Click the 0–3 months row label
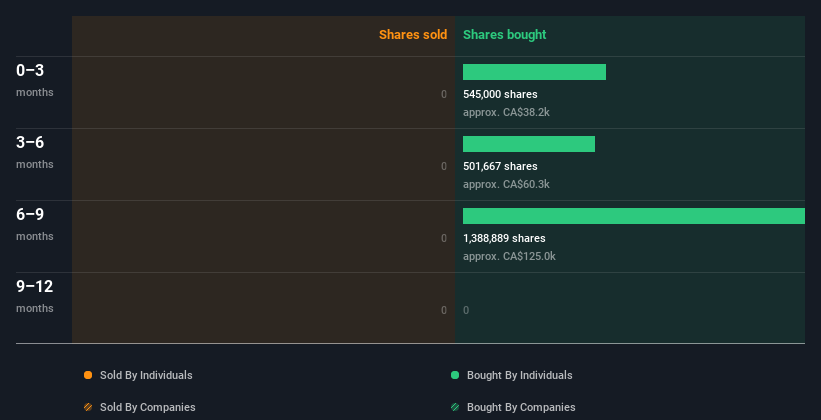This screenshot has height=420, width=821. [35, 80]
